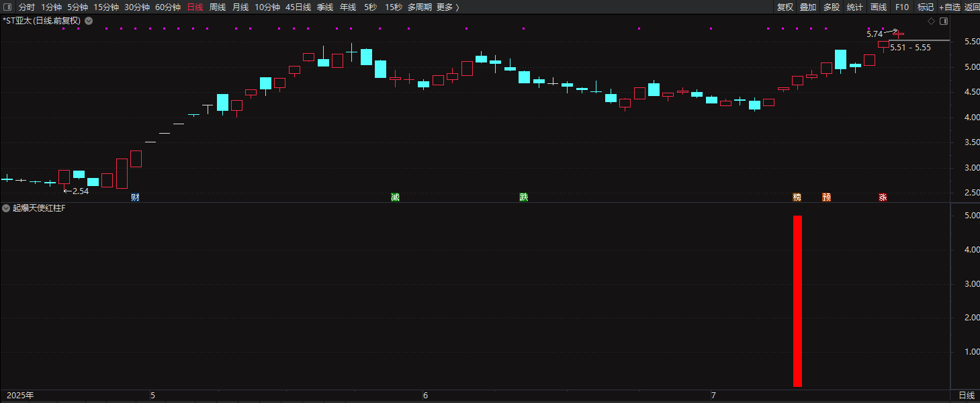The height and width of the screenshot is (403, 980).
Task: Click the *ST亚太(日线.前复权) title
Action: coord(42,21)
